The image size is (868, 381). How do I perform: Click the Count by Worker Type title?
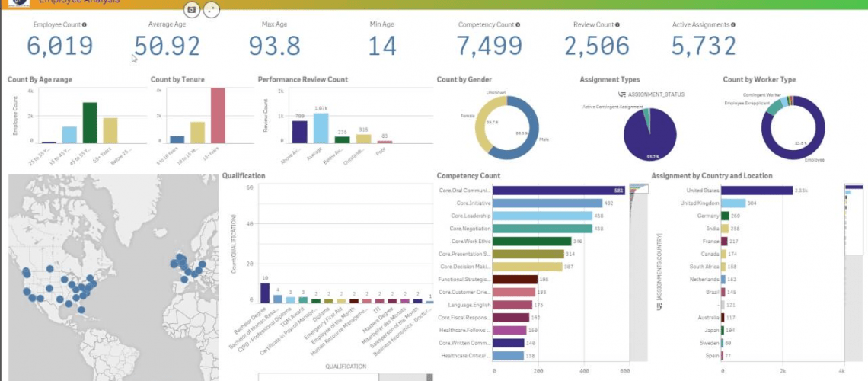759,80
